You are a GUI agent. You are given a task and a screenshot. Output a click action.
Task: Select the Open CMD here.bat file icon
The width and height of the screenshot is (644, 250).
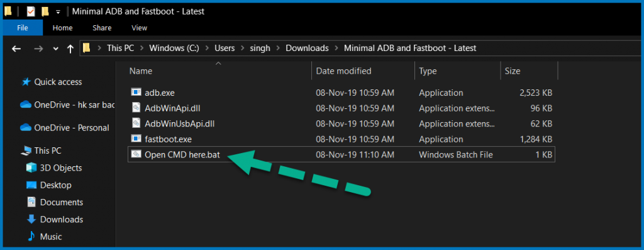click(x=136, y=154)
